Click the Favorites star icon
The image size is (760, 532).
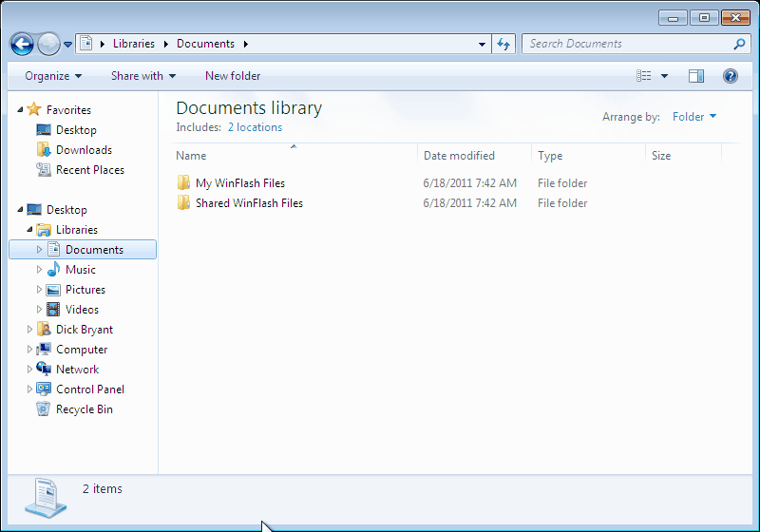click(34, 109)
